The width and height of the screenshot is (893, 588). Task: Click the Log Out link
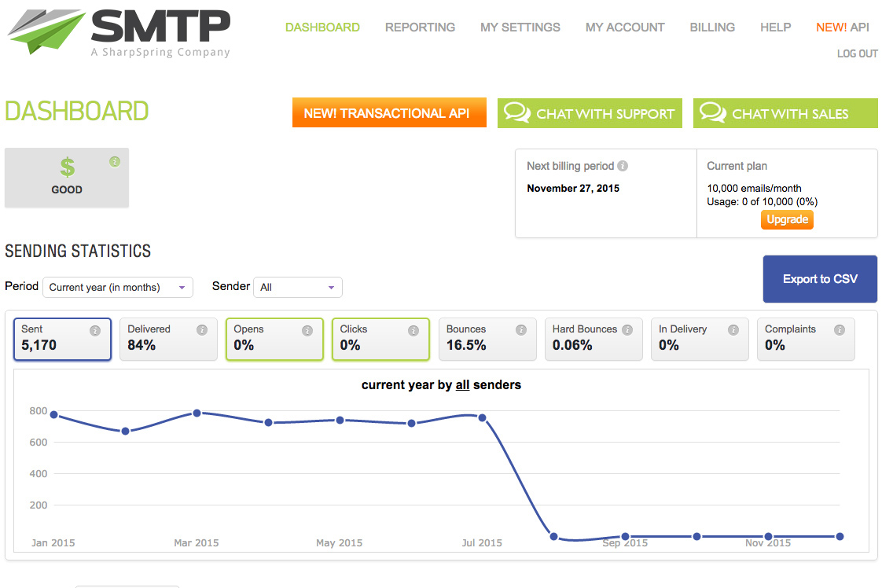pos(857,53)
